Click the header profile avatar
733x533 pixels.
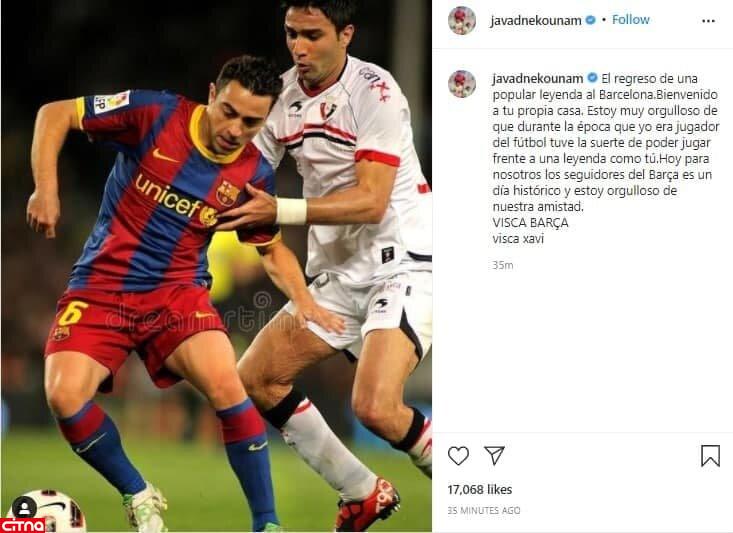462,21
